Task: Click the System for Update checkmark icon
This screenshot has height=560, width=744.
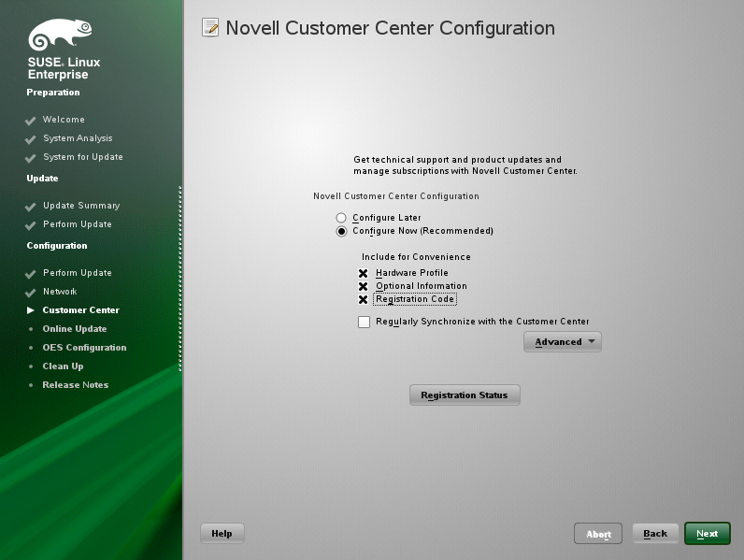Action: pyautogui.click(x=30, y=158)
